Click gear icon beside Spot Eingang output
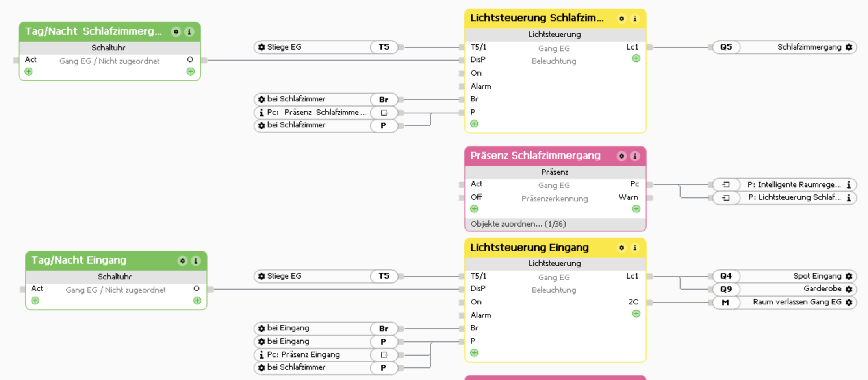Image resolution: width=868 pixels, height=380 pixels. point(849,276)
